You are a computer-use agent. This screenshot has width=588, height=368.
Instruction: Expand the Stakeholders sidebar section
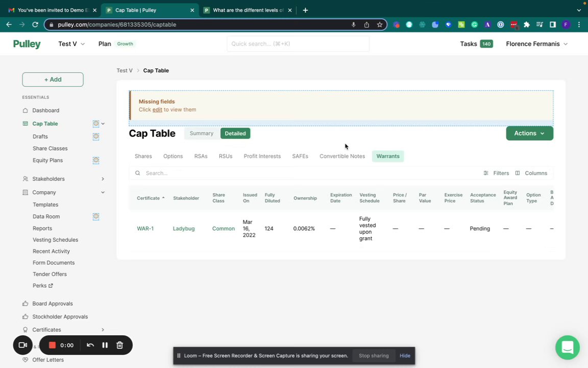pyautogui.click(x=103, y=179)
